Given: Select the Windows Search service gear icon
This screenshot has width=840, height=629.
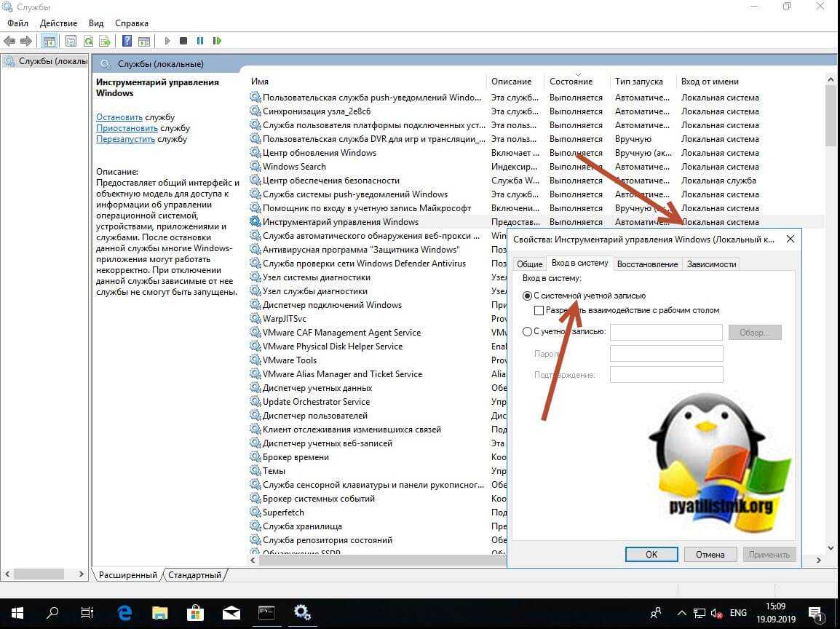Looking at the screenshot, I should coord(255,167).
